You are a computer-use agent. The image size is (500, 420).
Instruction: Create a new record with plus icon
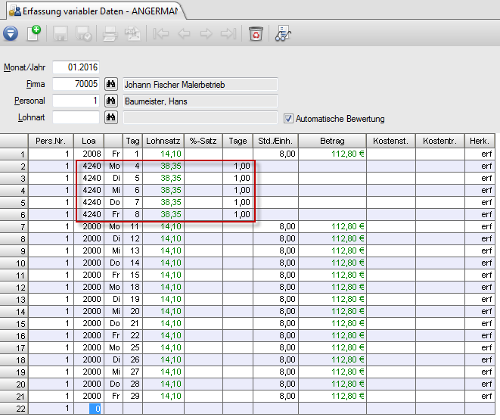coord(34,33)
